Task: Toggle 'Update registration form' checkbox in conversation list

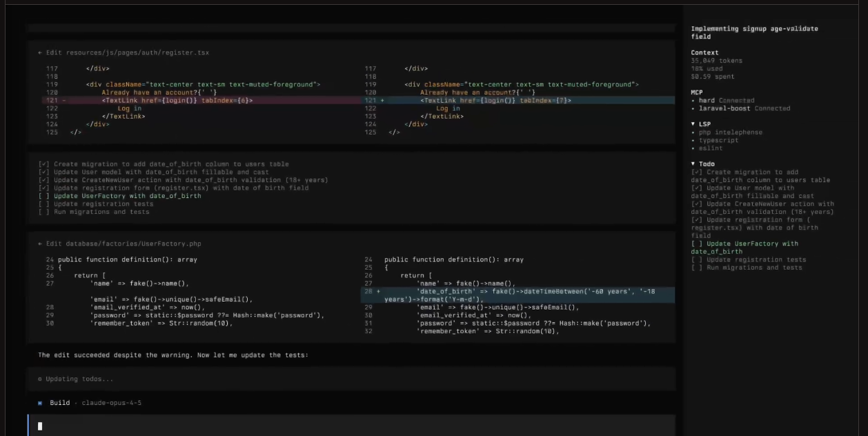Action: pos(44,188)
